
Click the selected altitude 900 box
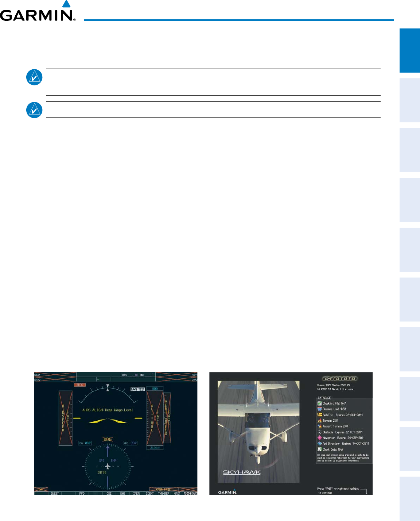point(155,389)
